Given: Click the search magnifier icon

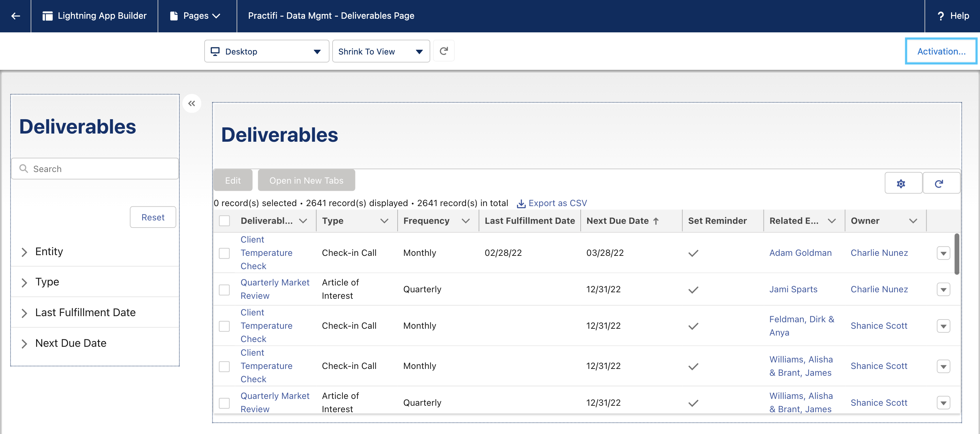Looking at the screenshot, I should [x=23, y=169].
